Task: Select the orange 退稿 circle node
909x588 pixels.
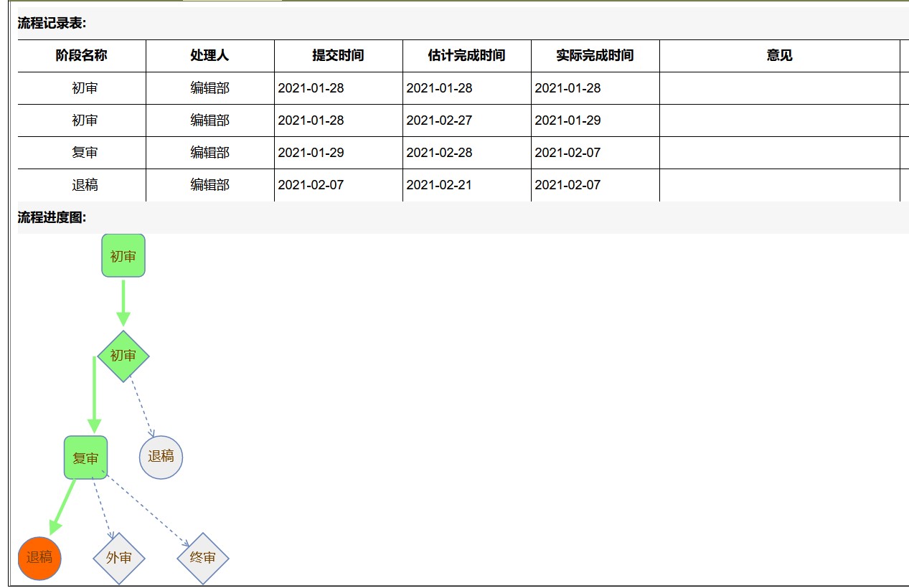Action: coord(39,558)
